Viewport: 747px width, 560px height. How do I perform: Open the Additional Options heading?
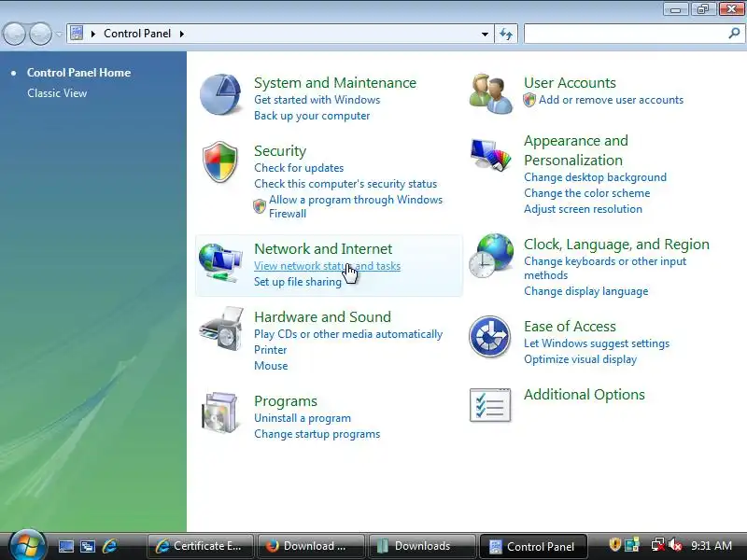click(585, 394)
